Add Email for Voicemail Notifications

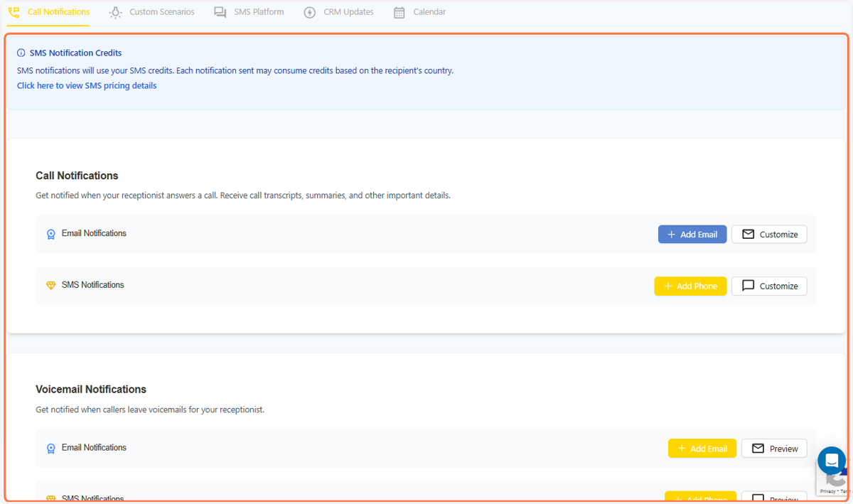click(702, 449)
